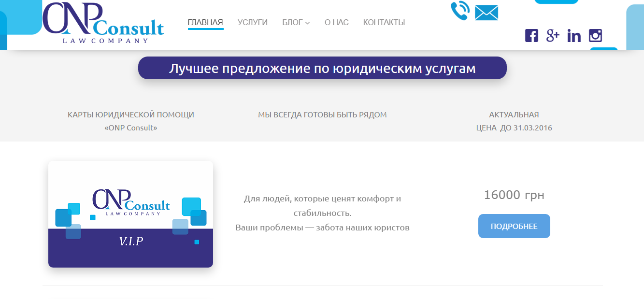Navigate to О НАС section
The width and height of the screenshot is (644, 299).
pos(336,22)
